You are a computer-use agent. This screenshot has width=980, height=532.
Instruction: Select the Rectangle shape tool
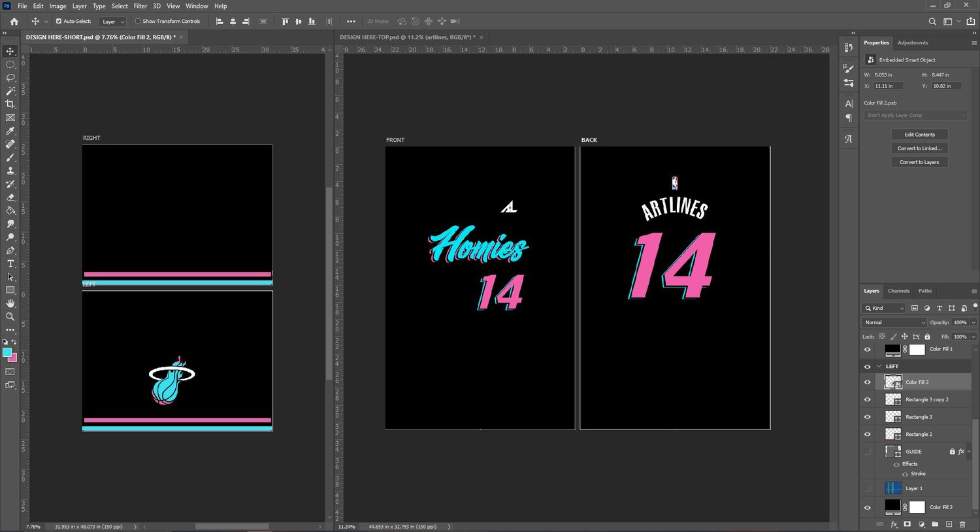10,290
